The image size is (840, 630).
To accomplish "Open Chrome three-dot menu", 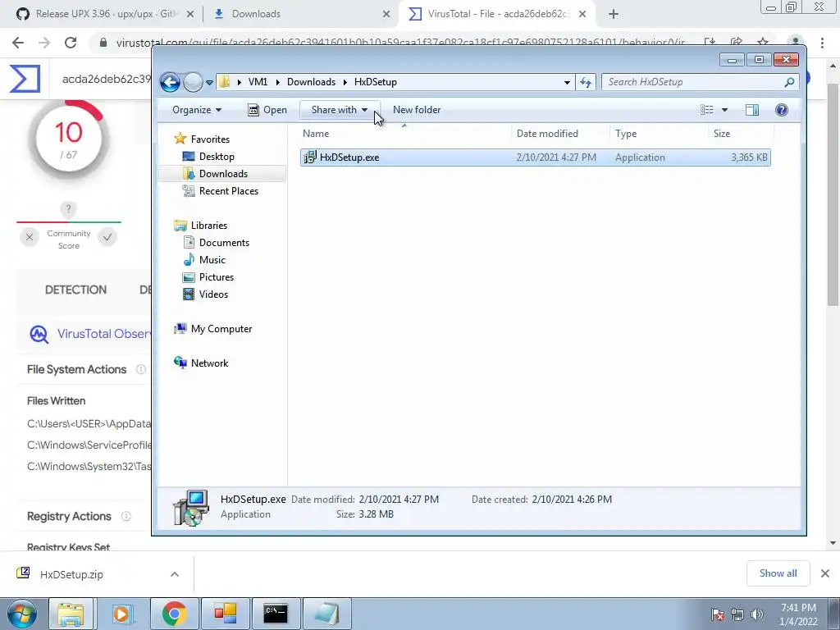I will (x=822, y=43).
